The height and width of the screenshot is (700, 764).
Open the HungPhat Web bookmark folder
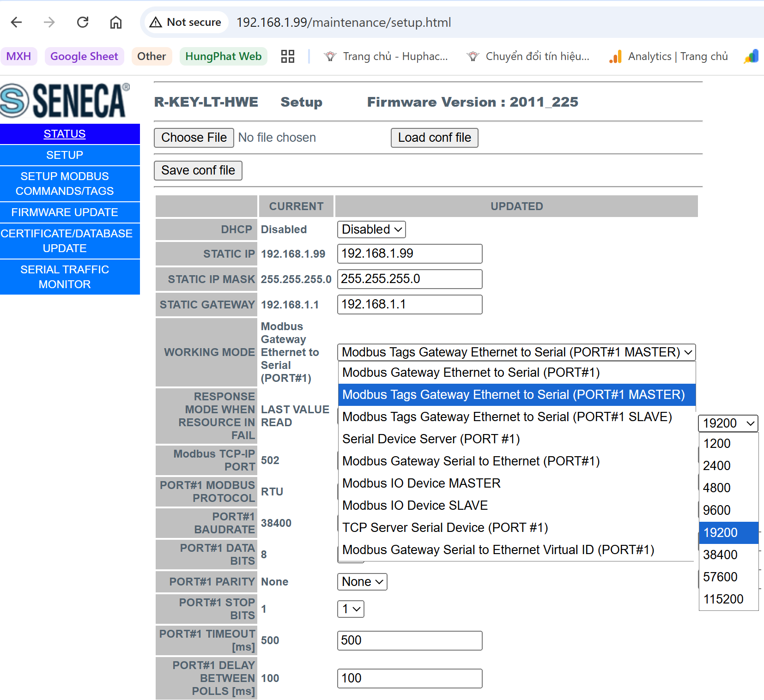[x=224, y=56]
